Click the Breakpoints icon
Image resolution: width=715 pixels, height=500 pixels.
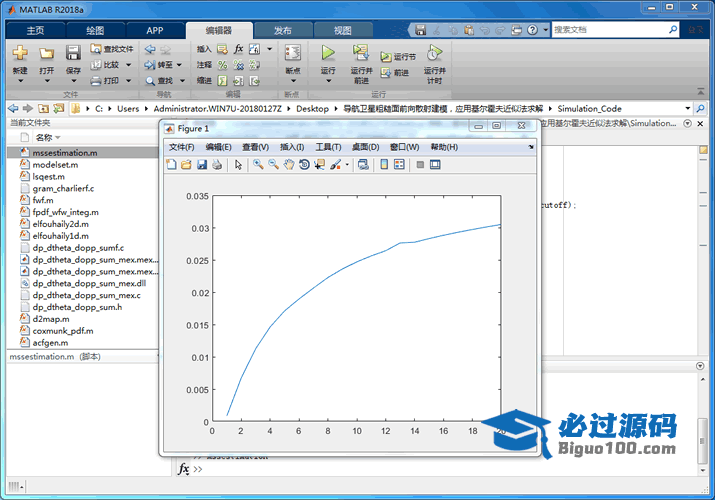[293, 53]
